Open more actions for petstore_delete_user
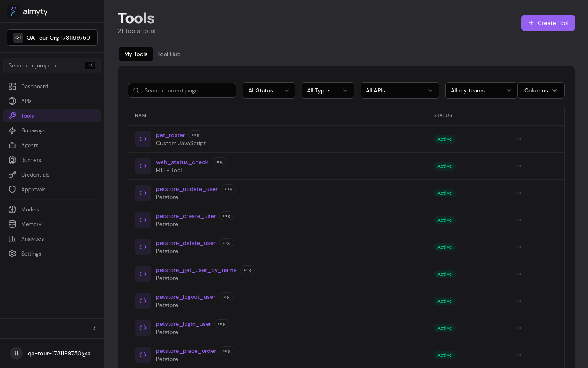 click(x=519, y=247)
